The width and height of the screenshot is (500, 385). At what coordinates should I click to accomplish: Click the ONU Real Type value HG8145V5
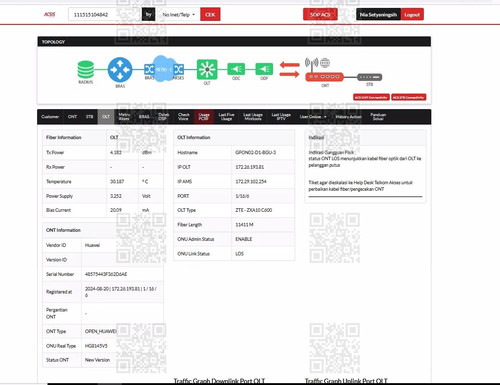(96, 346)
